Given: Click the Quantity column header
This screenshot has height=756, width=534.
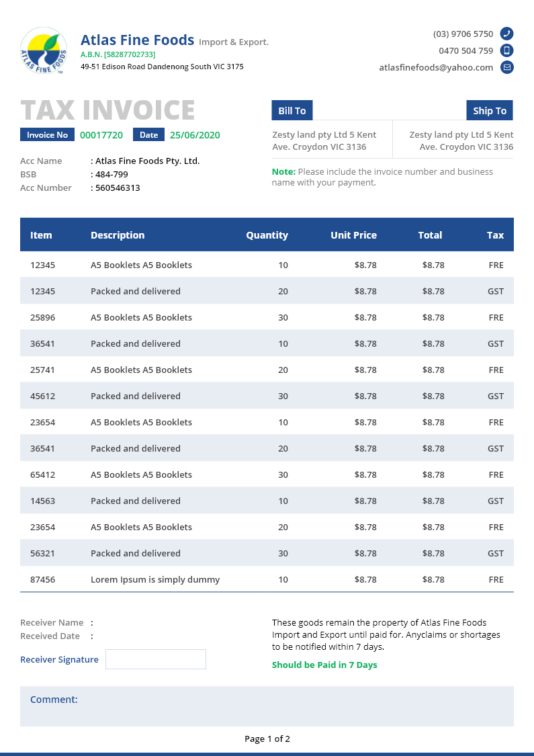Looking at the screenshot, I should pyautogui.click(x=267, y=235).
